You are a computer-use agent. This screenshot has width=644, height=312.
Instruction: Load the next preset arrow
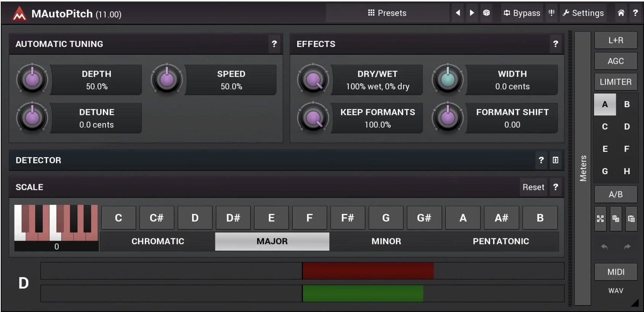[x=472, y=13]
